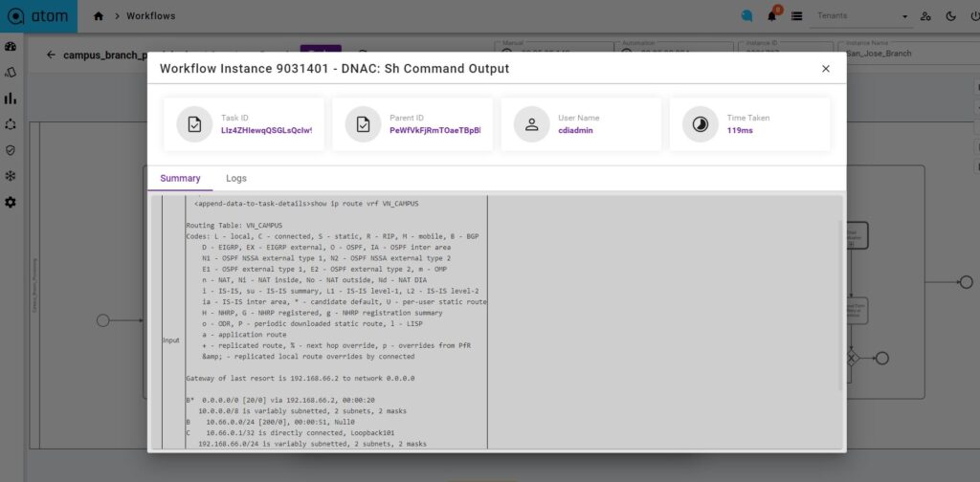Click Task ID value LIz4ZHlewqQSGLsQclw
This screenshot has width=980, height=482.
[266, 130]
